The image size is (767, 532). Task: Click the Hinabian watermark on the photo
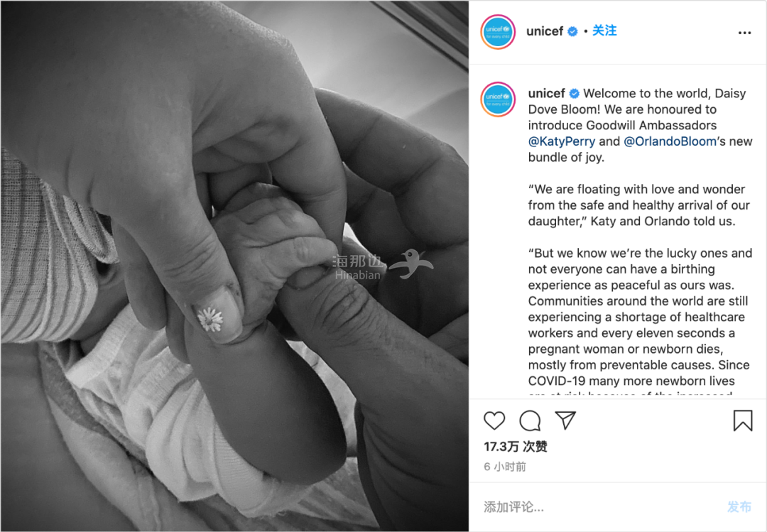point(382,265)
